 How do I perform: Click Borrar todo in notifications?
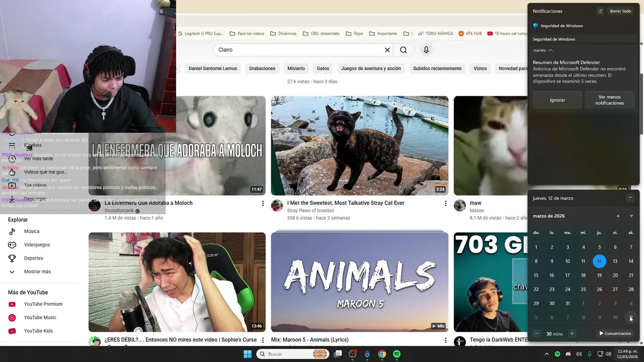620,11
